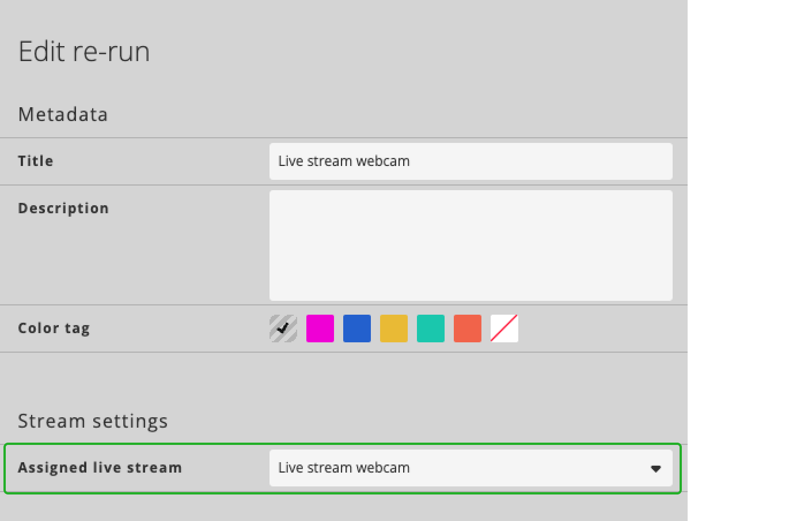The image size is (812, 521).
Task: Click the Metadata section header
Action: coord(63,114)
